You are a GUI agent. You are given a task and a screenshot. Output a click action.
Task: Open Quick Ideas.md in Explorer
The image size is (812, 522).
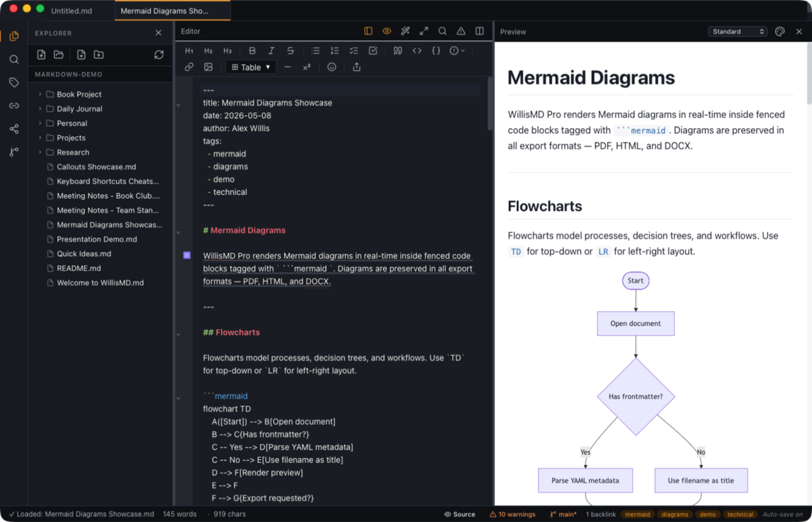[84, 254]
